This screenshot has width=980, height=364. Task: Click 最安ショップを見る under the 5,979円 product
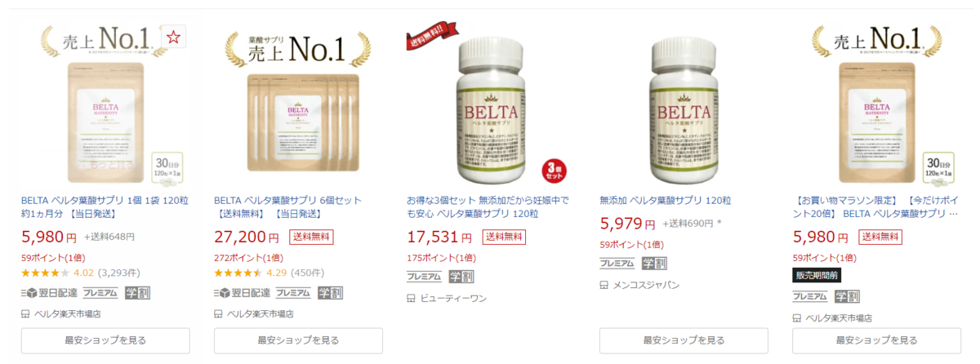[684, 340]
